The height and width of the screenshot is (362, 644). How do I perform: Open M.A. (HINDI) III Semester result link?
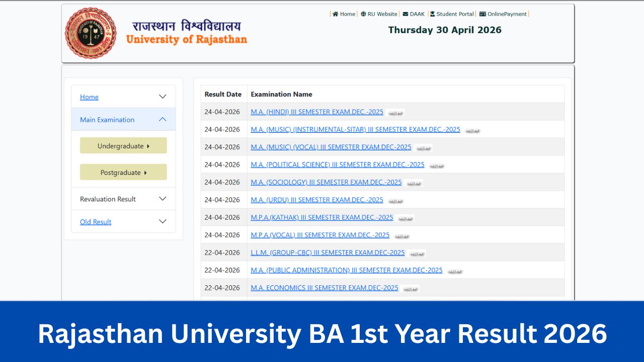pyautogui.click(x=317, y=112)
